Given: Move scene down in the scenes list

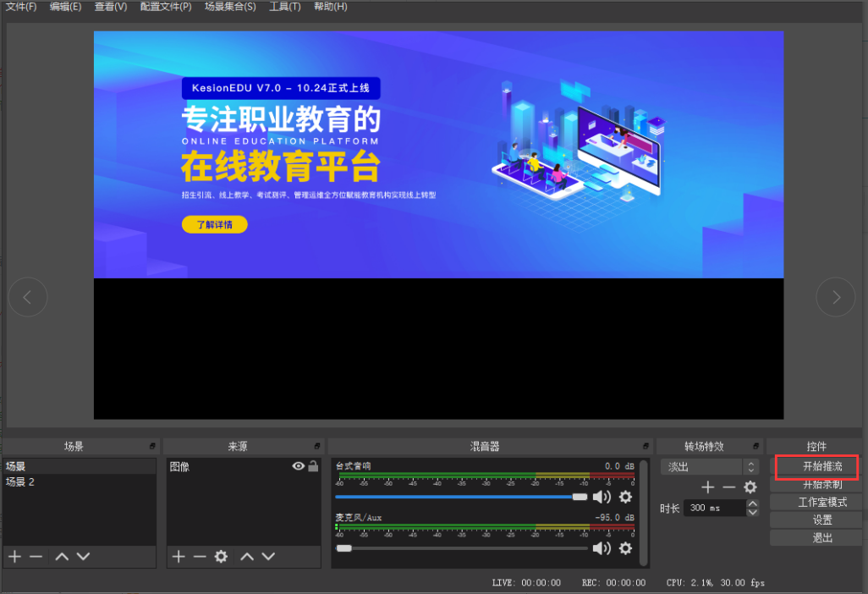Looking at the screenshot, I should [x=83, y=556].
